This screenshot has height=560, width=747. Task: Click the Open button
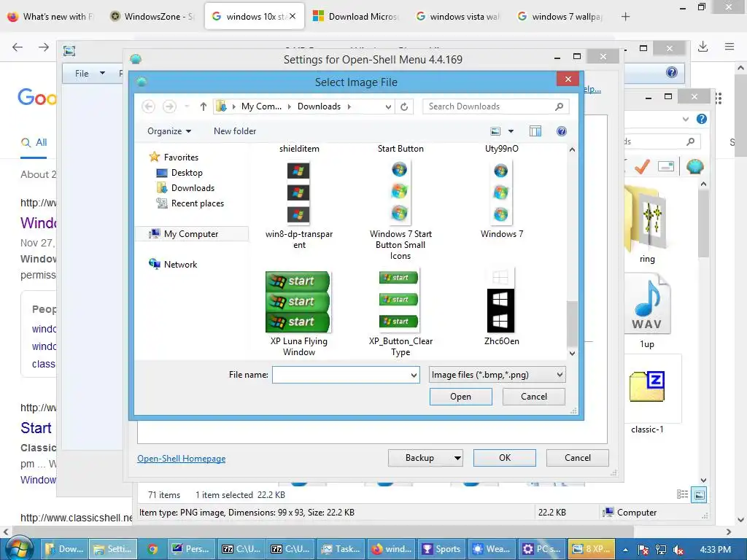461,396
